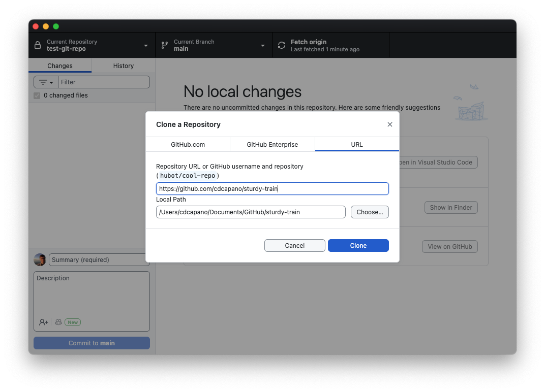This screenshot has height=392, width=545.
Task: Click Open in Visual Studio Code button
Action: [438, 162]
